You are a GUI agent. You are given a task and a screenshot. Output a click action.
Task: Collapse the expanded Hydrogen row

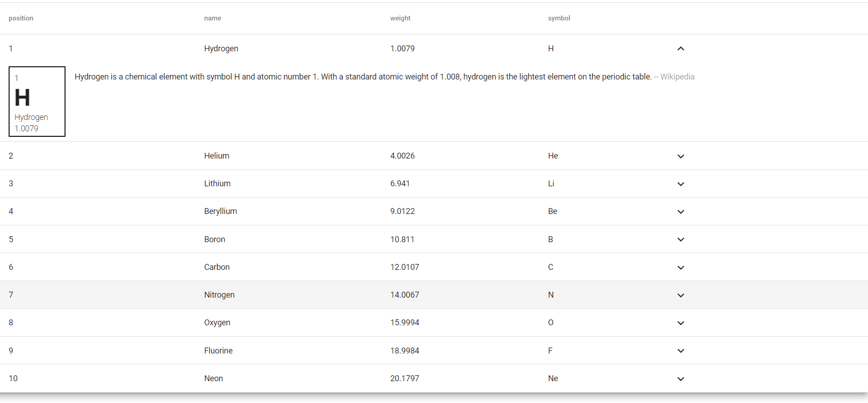coord(681,49)
